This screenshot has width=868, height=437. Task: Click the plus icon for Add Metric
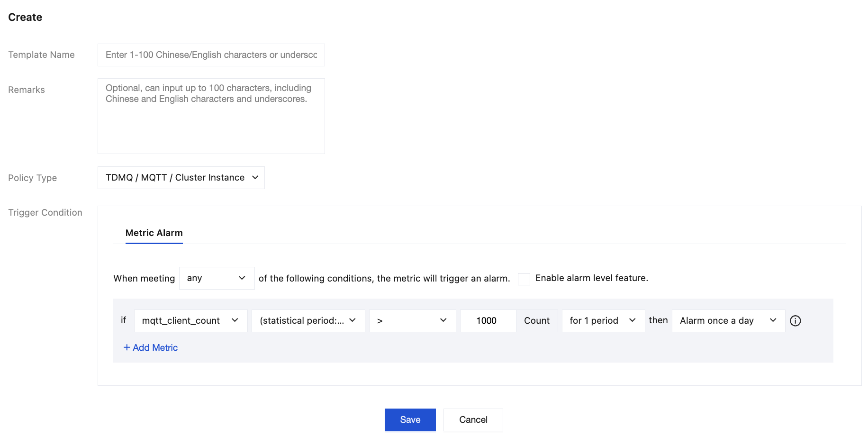[x=127, y=347]
